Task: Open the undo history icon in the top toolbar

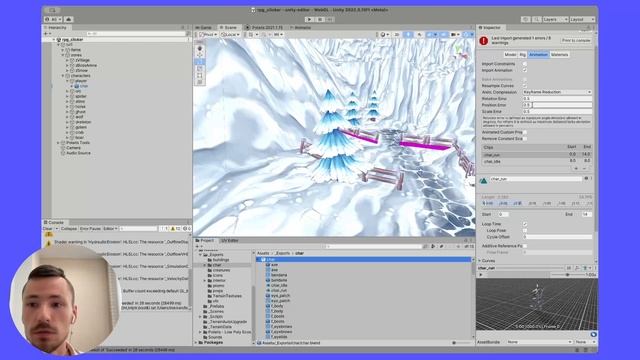Action: pos(526,19)
